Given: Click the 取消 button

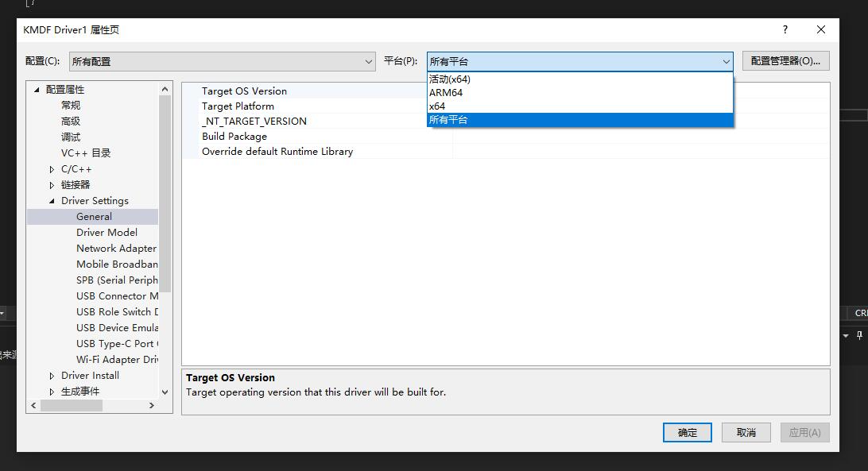Looking at the screenshot, I should (x=746, y=432).
